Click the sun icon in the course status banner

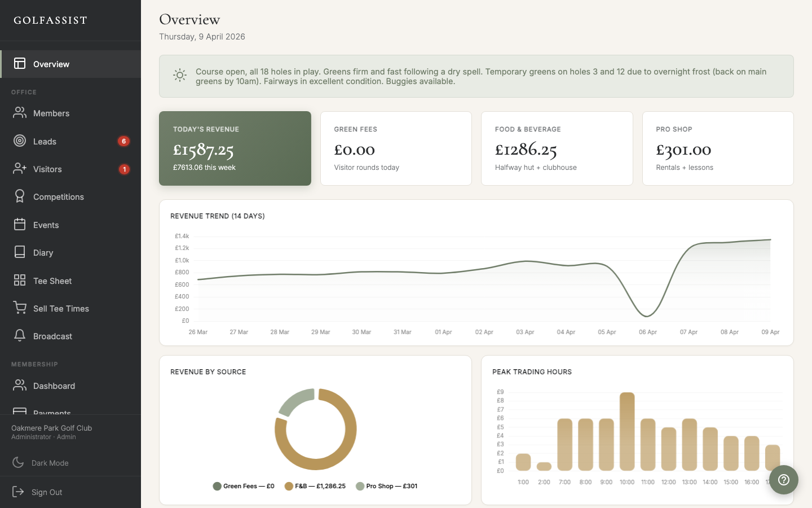click(x=179, y=75)
